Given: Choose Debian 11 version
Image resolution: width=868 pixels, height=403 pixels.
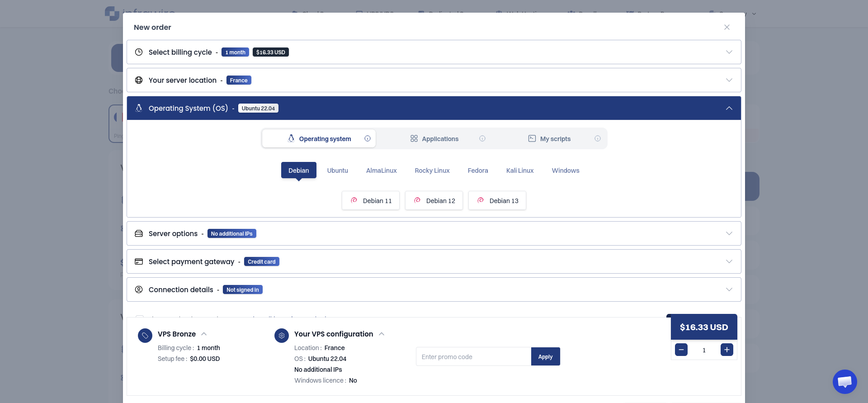Looking at the screenshot, I should click(x=371, y=200).
